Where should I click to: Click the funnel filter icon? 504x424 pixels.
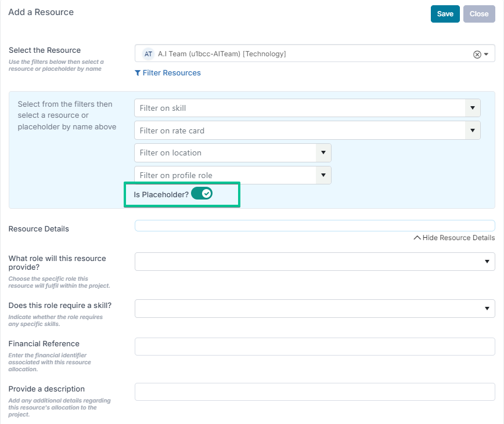point(138,73)
